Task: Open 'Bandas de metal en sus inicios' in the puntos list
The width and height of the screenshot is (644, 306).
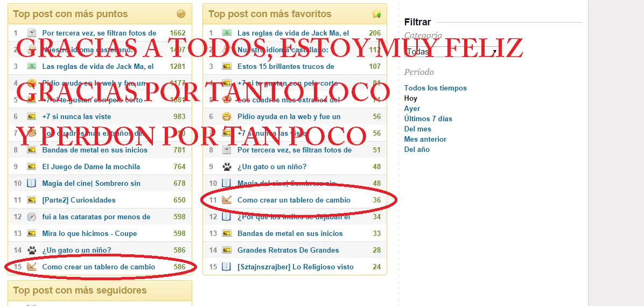Action: (94, 150)
